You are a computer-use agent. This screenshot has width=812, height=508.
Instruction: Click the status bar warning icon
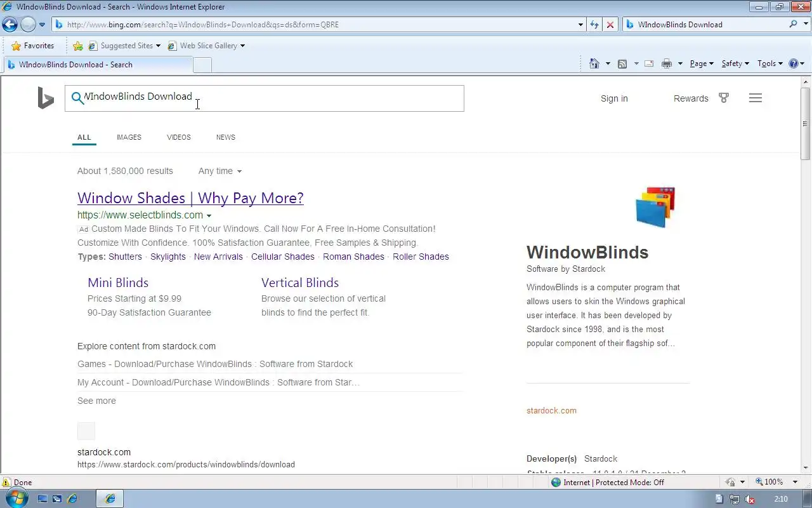[x=6, y=482]
